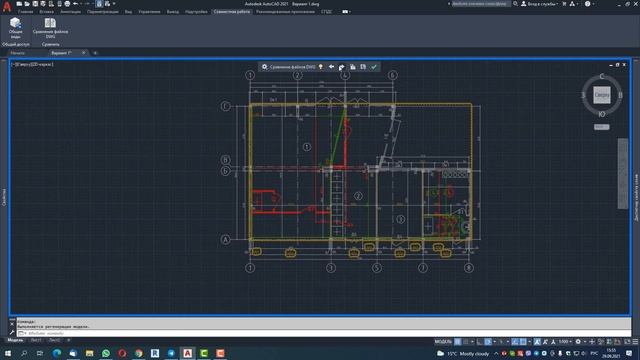
Task: Click the Общие виды (Shared Views) ribbon button
Action: click(16, 28)
